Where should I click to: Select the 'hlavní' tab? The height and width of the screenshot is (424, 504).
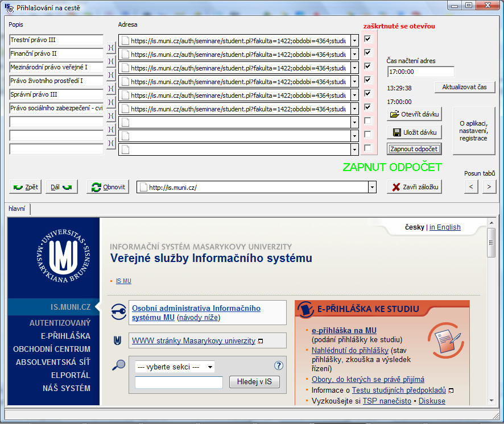17,209
